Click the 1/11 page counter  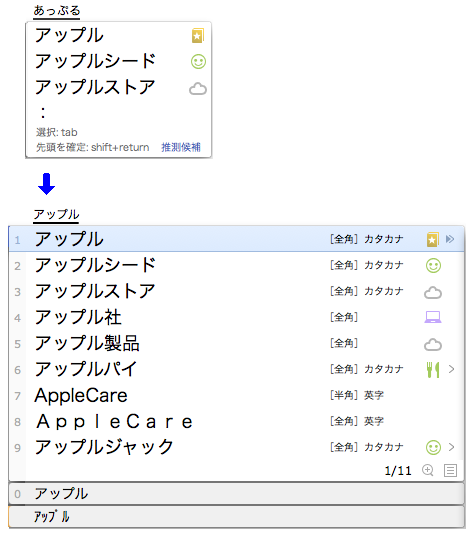398,470
